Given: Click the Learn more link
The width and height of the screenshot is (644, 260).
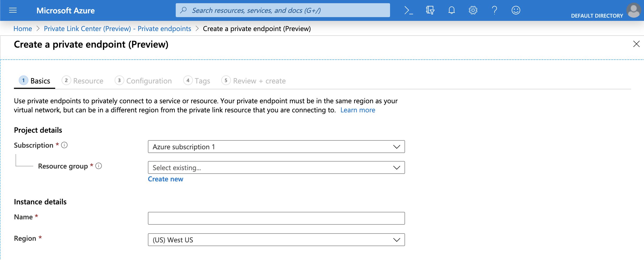Looking at the screenshot, I should 358,110.
